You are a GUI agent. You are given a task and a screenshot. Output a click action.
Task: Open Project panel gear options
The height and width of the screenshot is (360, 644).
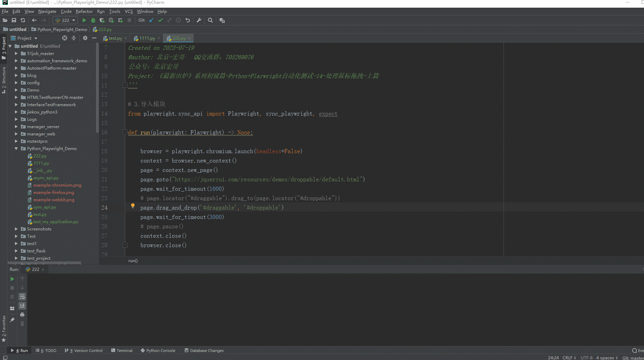[85, 38]
